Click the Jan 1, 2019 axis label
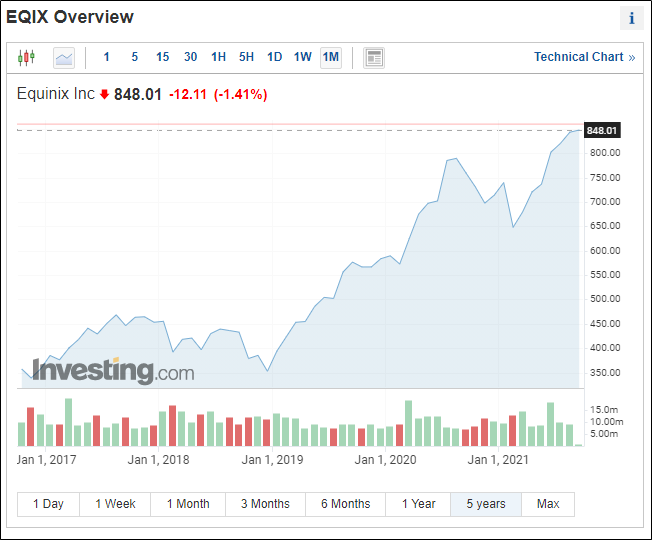 tap(272, 460)
